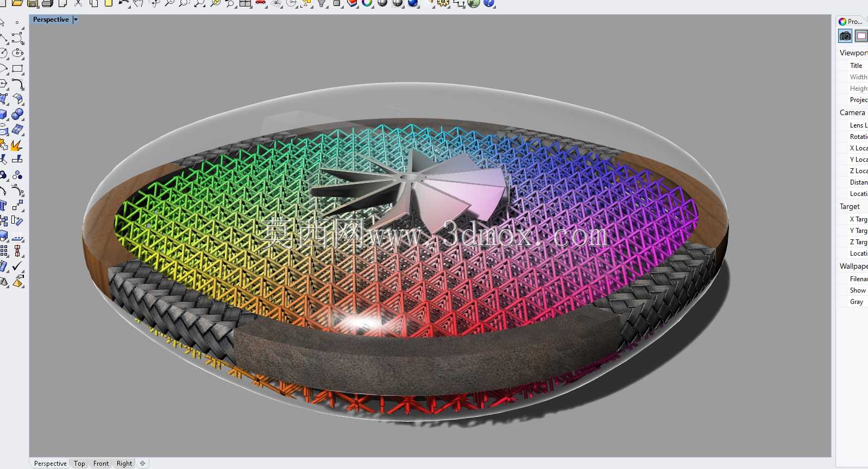Select the Ellipse tool
This screenshot has width=868, height=469.
coord(17,53)
